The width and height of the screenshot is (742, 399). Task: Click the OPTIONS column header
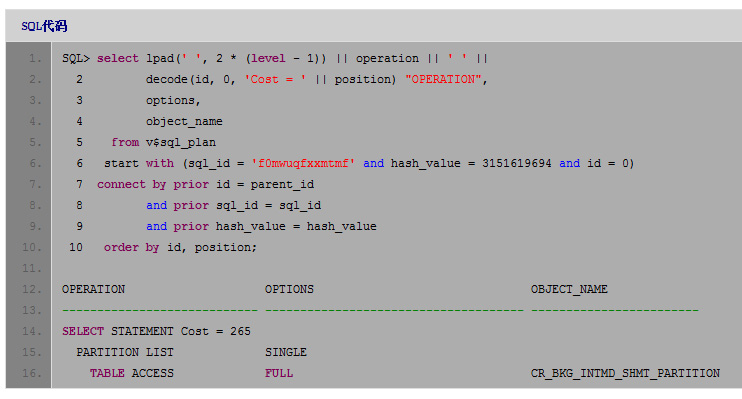click(x=289, y=289)
